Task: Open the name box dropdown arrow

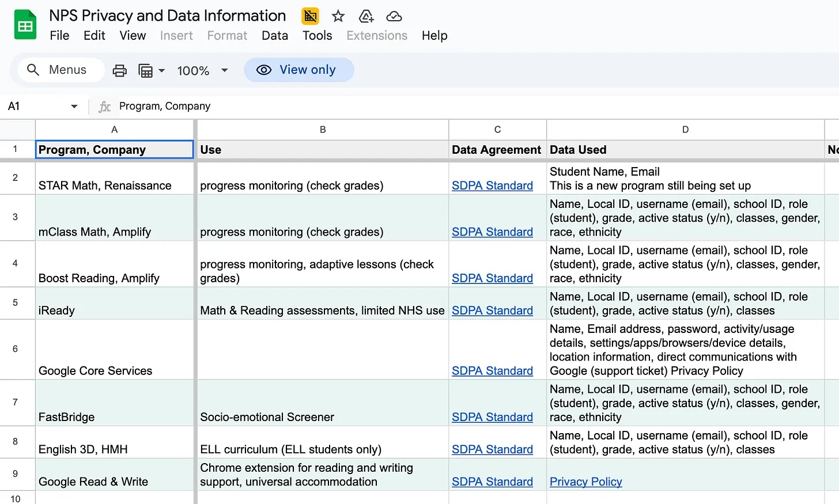Action: (x=74, y=107)
